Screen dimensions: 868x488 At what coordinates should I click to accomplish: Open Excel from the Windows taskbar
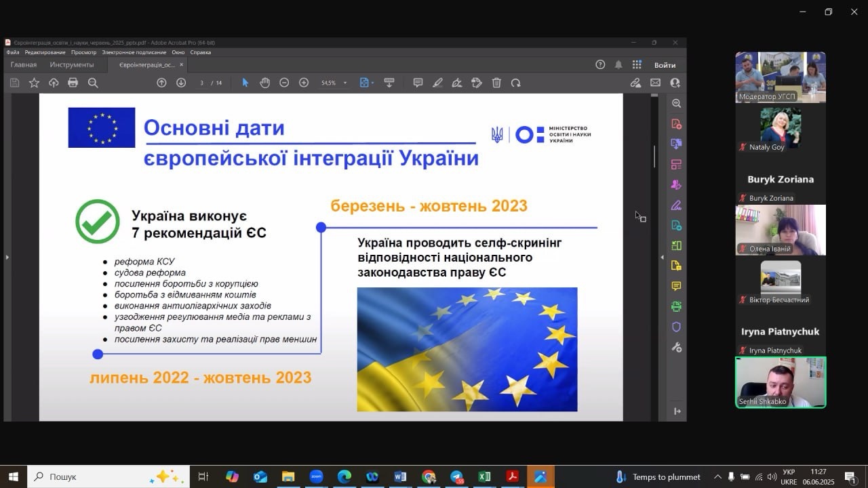484,476
